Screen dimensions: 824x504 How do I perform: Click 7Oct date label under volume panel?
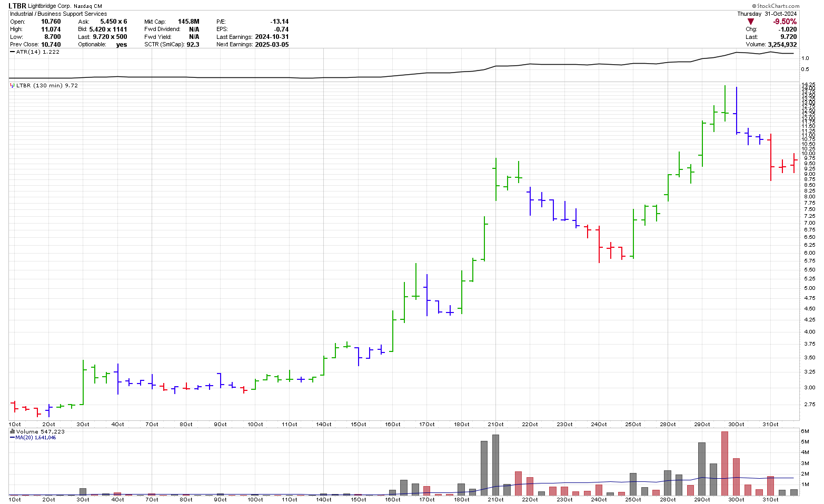[x=152, y=499]
